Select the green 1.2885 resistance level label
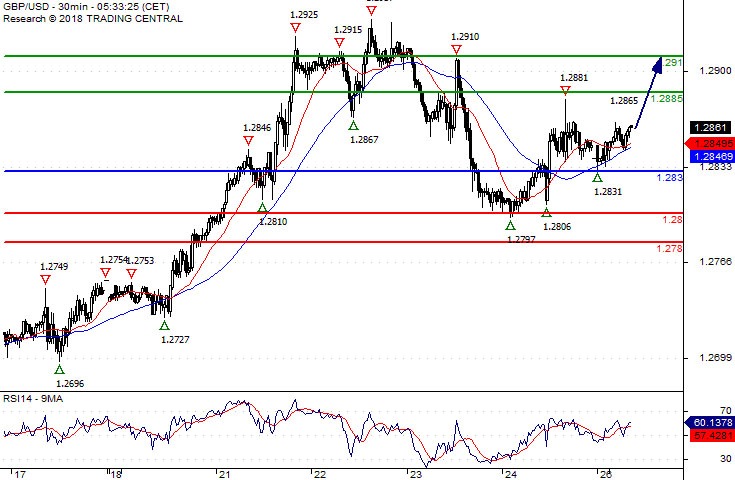This screenshot has width=735, height=480. pyautogui.click(x=667, y=98)
